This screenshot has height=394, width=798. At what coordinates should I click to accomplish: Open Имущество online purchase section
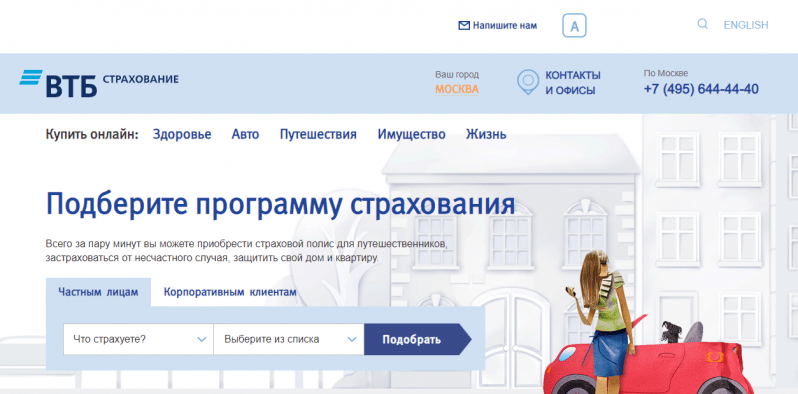[411, 135]
